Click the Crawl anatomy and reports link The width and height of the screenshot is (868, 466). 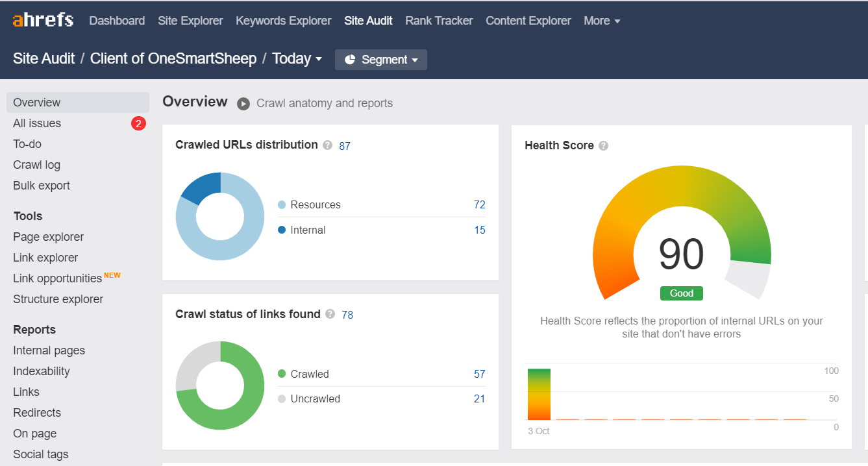pyautogui.click(x=325, y=103)
